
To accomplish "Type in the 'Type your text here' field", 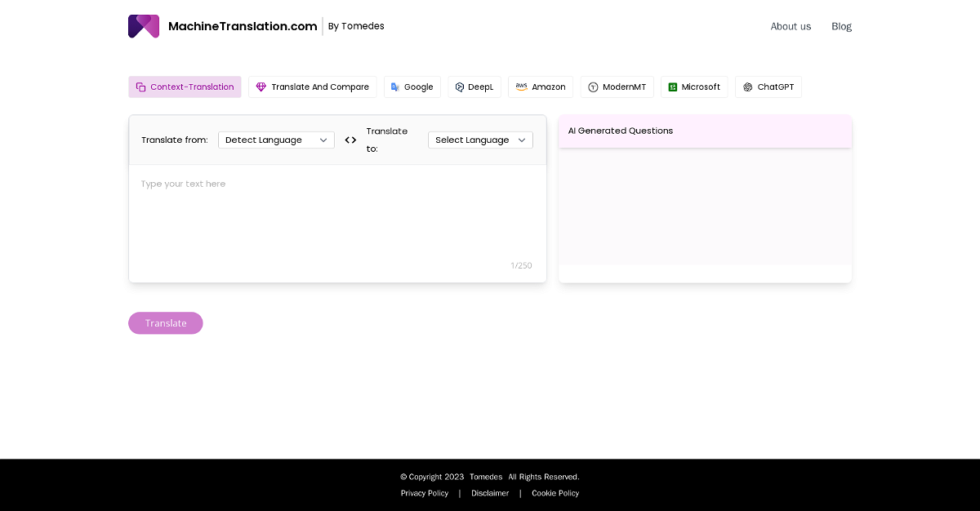I will [337, 212].
